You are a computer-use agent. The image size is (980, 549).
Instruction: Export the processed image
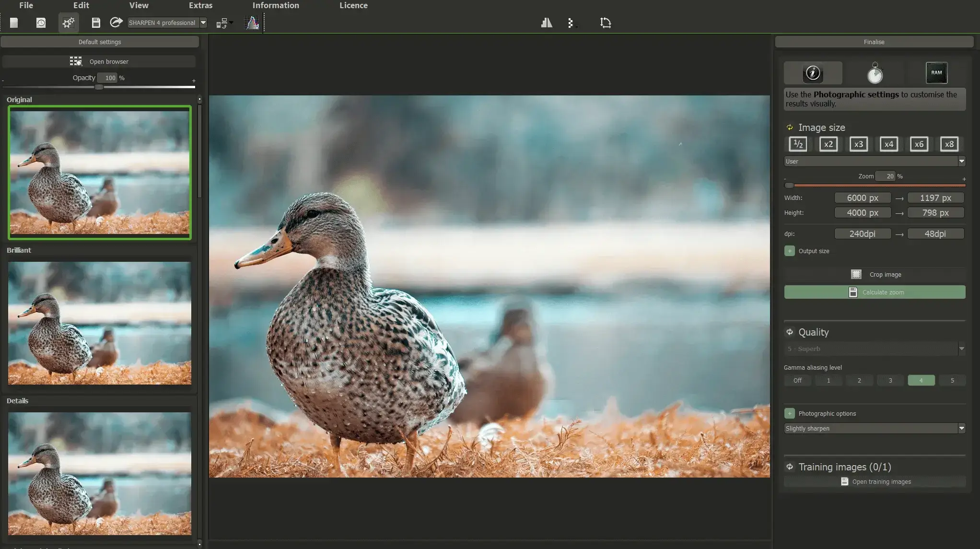tap(116, 23)
